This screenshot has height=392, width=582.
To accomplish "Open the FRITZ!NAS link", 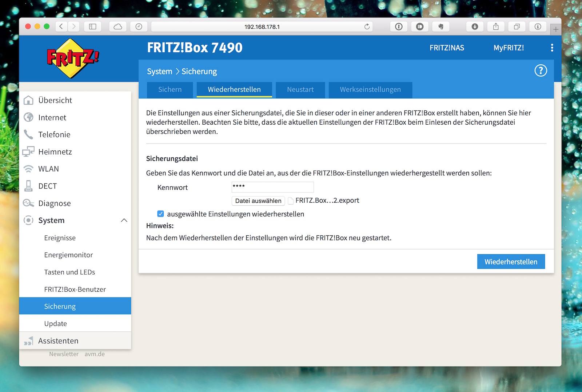I will (447, 48).
